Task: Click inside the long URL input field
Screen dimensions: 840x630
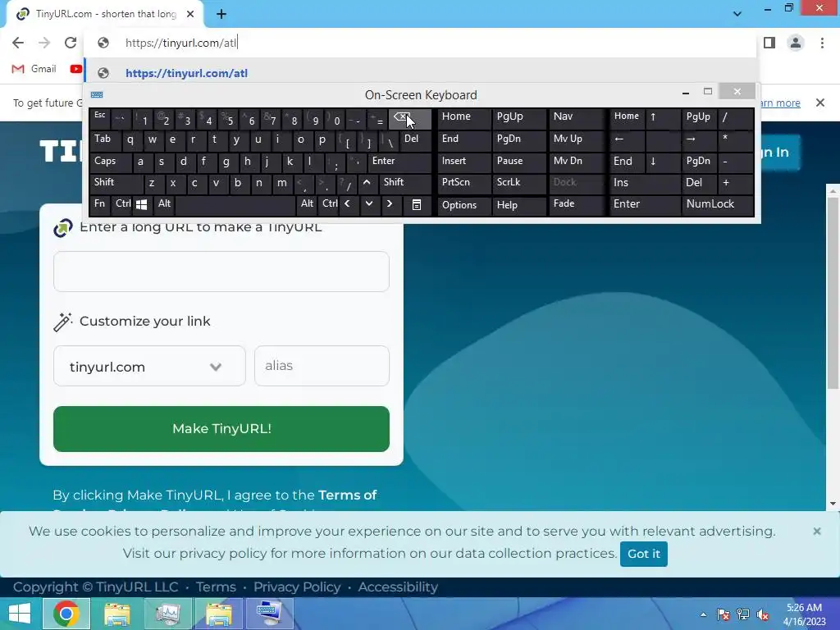Action: (221, 272)
